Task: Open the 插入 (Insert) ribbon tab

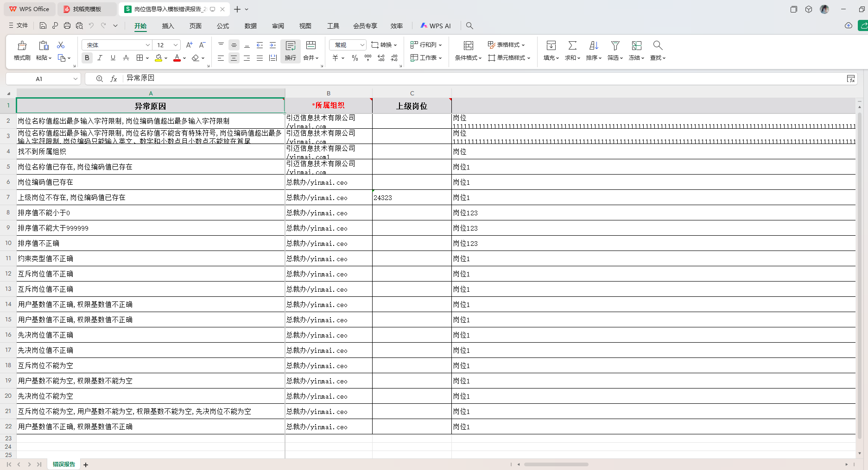Action: pos(168,26)
